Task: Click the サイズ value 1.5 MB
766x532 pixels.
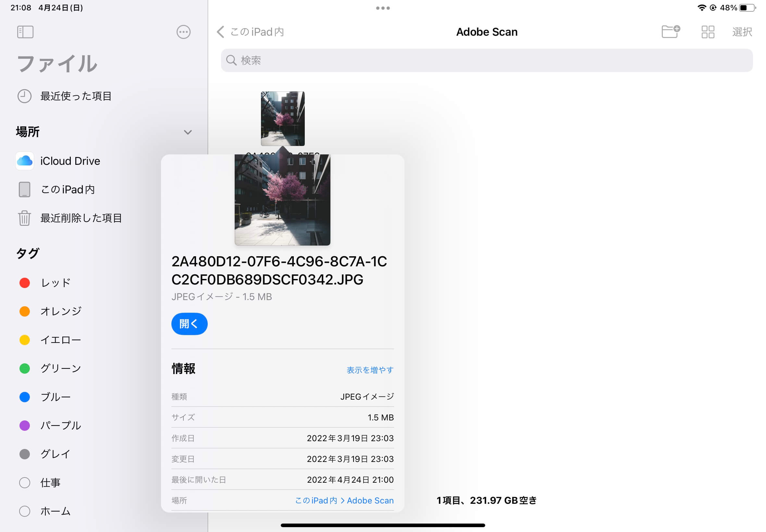Action: tap(380, 417)
